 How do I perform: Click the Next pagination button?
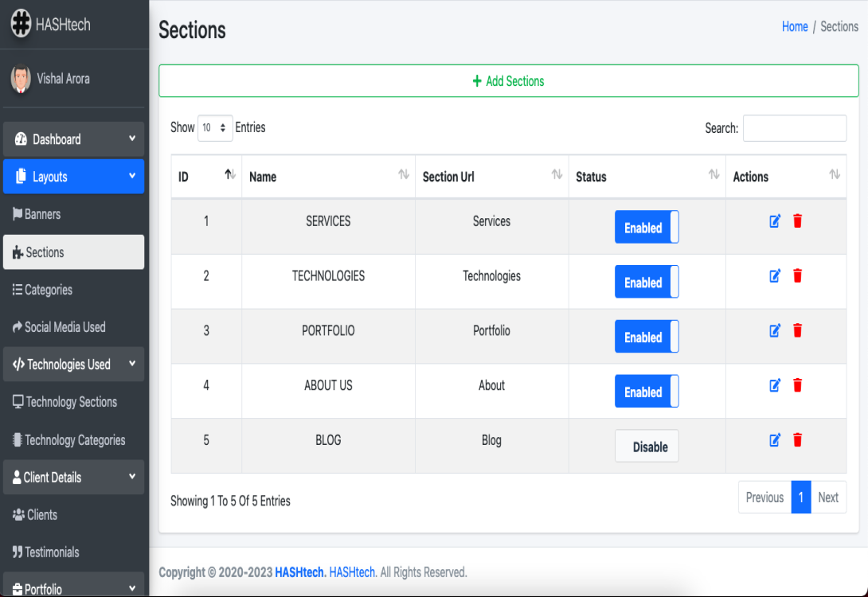[828, 497]
